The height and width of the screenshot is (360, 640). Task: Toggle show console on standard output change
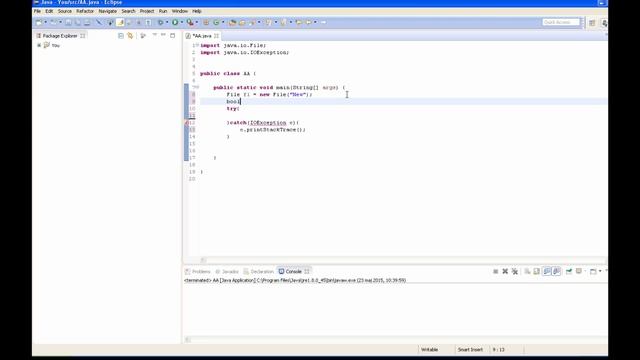click(x=547, y=271)
